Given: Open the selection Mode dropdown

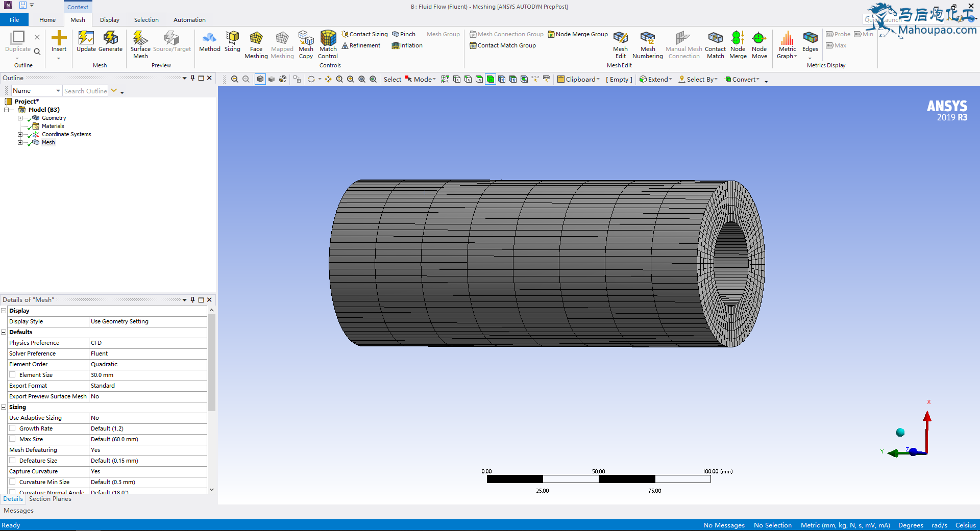Looking at the screenshot, I should pyautogui.click(x=421, y=79).
